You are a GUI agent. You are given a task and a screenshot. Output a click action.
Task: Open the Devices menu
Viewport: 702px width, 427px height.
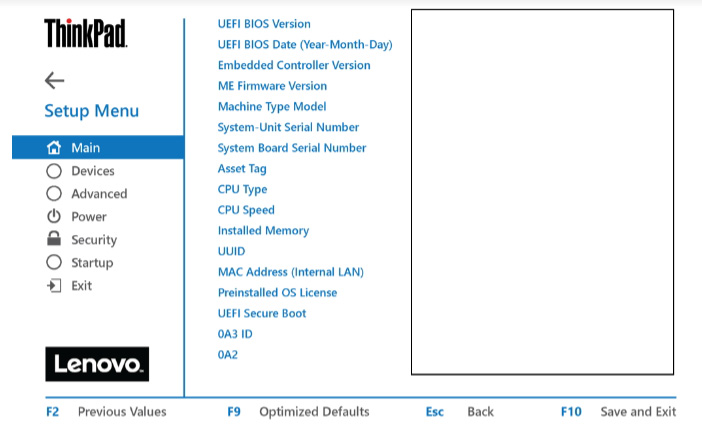click(93, 171)
